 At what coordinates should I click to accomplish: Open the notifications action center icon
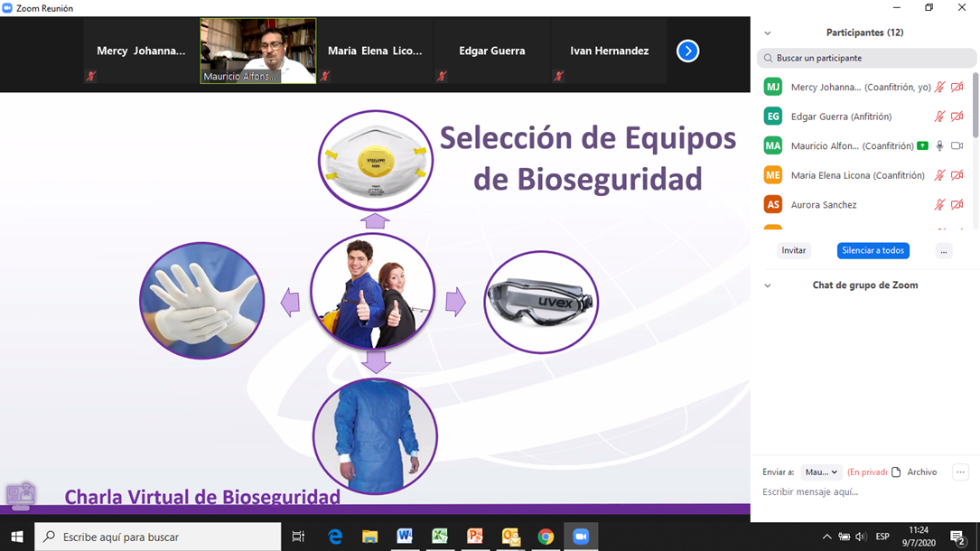coord(958,537)
